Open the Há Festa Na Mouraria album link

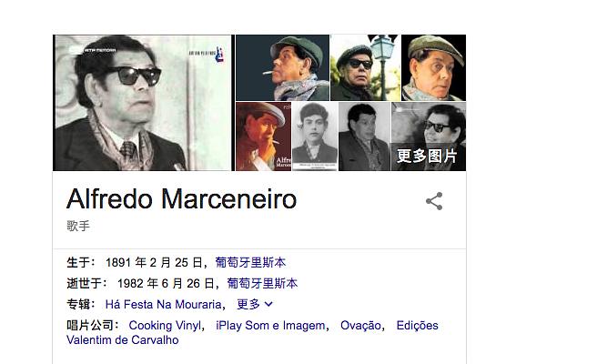click(163, 304)
